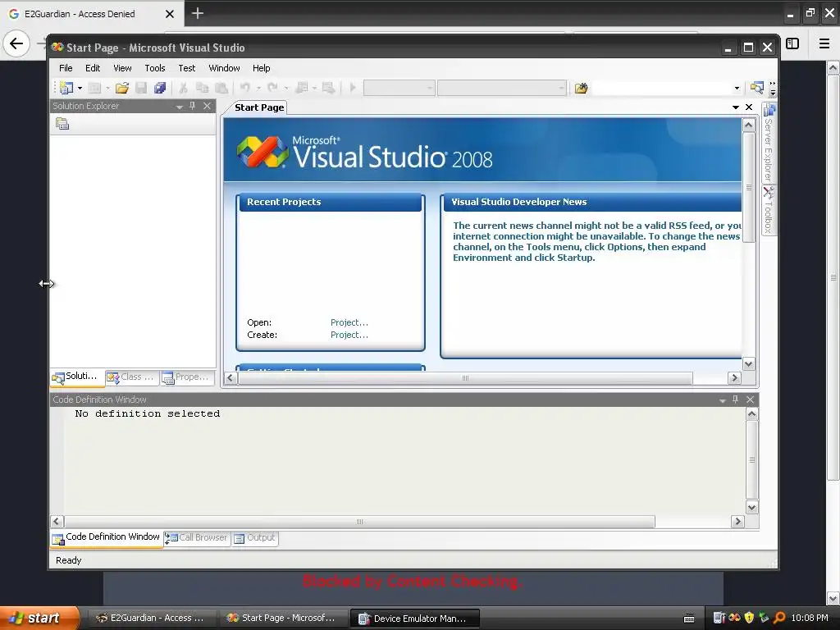Viewport: 840px width, 630px height.
Task: Switch to the Output tab
Action: pos(255,538)
